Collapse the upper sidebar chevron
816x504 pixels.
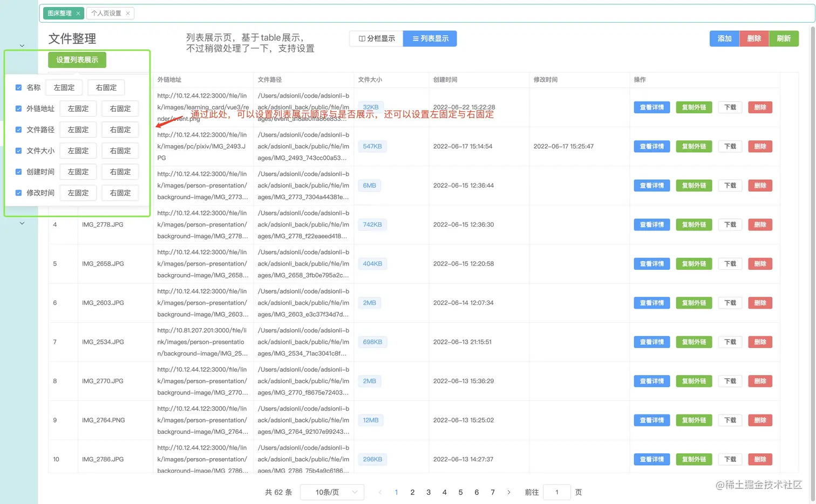click(x=22, y=45)
